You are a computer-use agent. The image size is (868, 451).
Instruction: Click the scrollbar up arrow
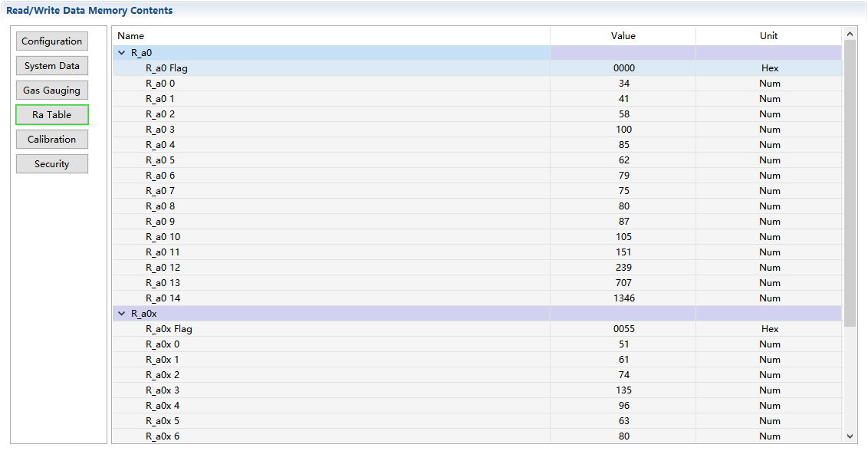[x=850, y=35]
